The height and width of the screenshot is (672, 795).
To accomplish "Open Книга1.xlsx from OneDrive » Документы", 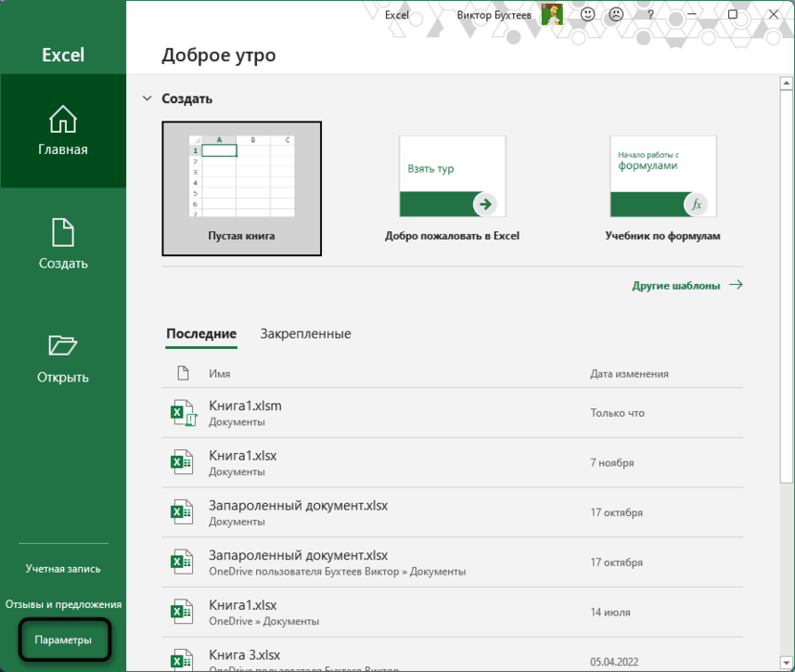I will [452, 612].
